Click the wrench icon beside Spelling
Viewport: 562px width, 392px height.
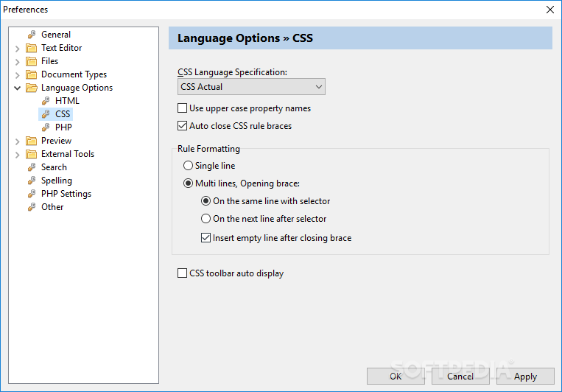(32, 181)
